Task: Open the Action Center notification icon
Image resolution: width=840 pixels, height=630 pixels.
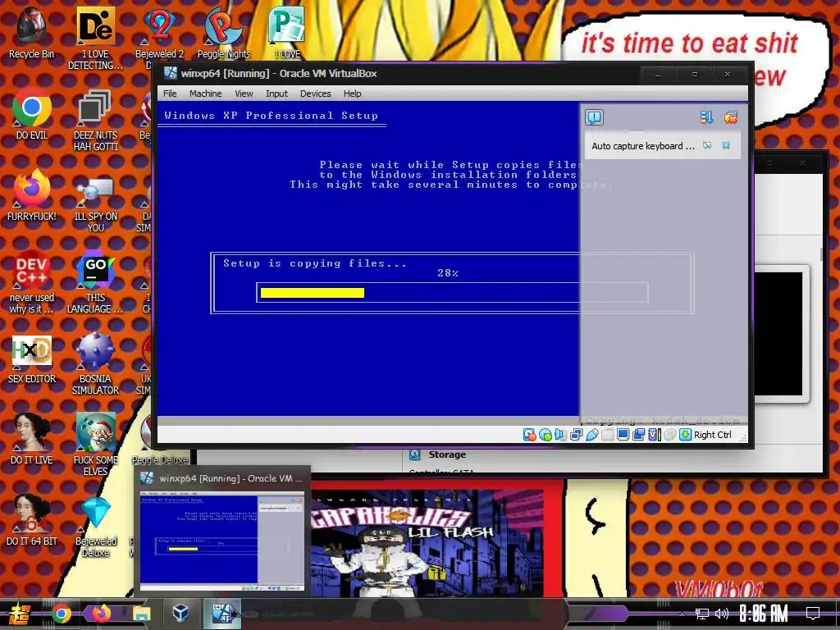Action: click(813, 614)
